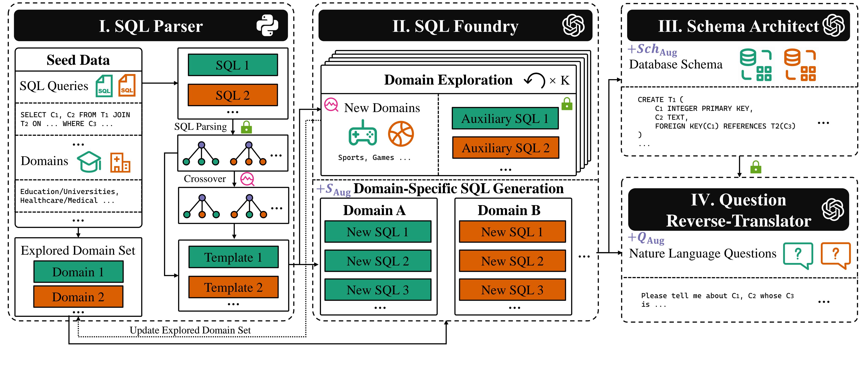Click the green lock beside SQL Parsing
Image resolution: width=868 pixels, height=369 pixels.
246,127
